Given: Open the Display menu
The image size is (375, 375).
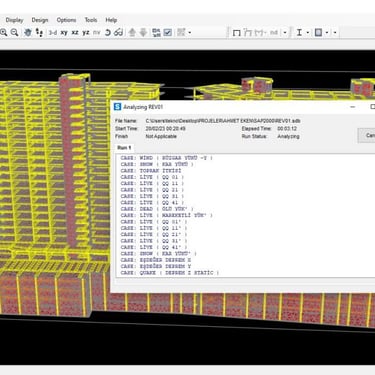Looking at the screenshot, I should click(15, 20).
